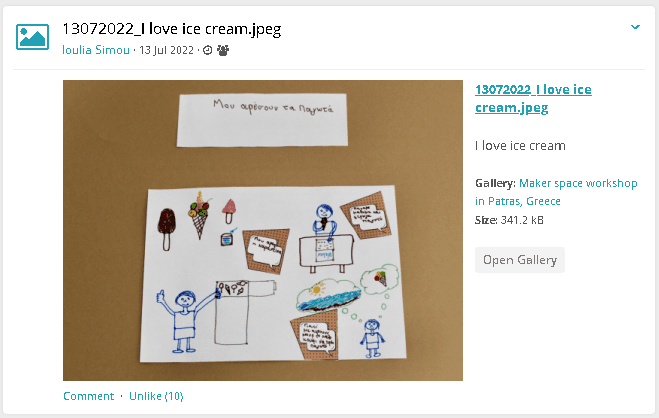Toggle Unlike (10) on the post
659x418 pixels.
coord(156,396)
